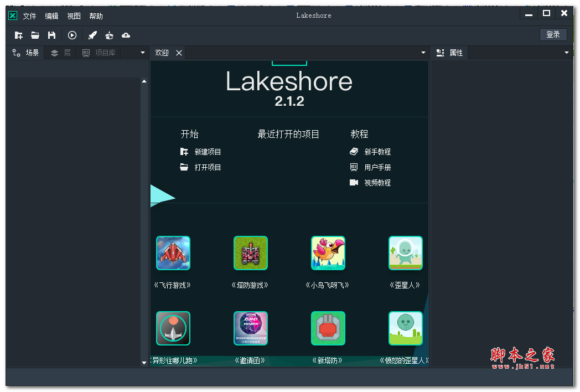This screenshot has width=580, height=392.
Task: Click the 新建项目 folder-plus icon
Action: point(184,152)
